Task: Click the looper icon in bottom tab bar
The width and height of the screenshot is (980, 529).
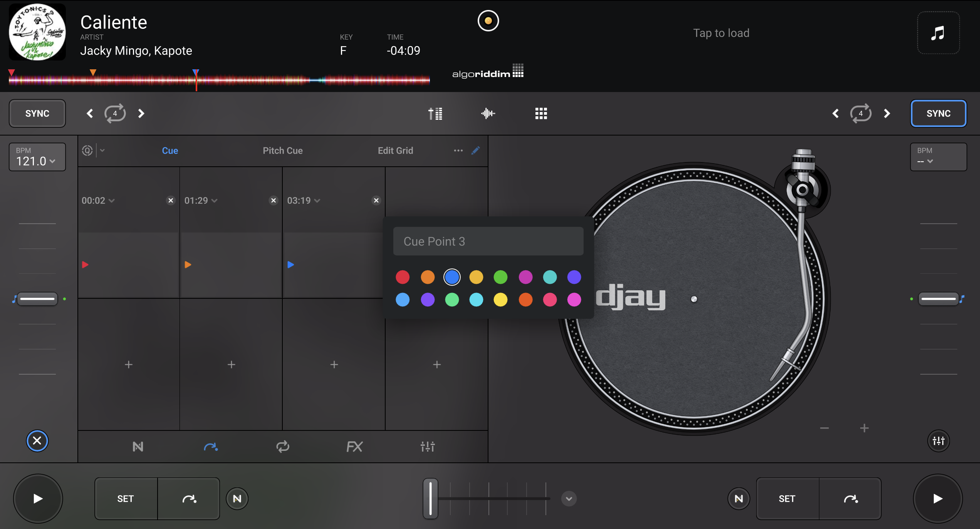Action: [282, 447]
